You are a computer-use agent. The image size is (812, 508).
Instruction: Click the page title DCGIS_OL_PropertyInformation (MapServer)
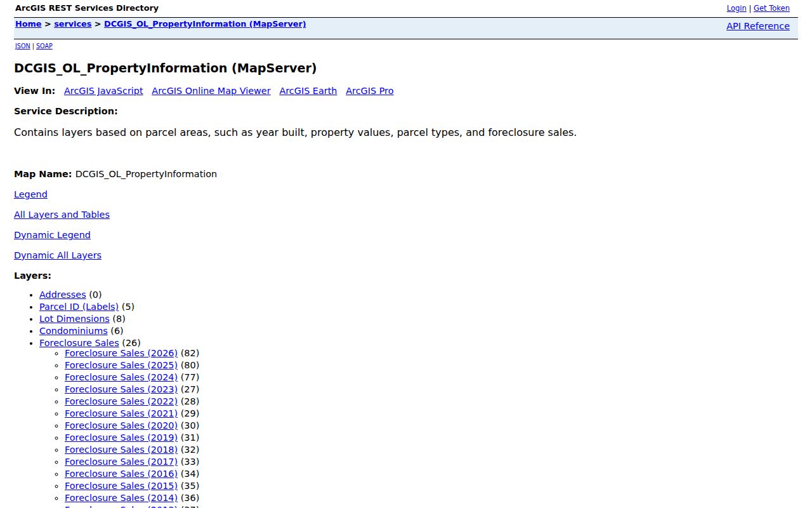(165, 68)
